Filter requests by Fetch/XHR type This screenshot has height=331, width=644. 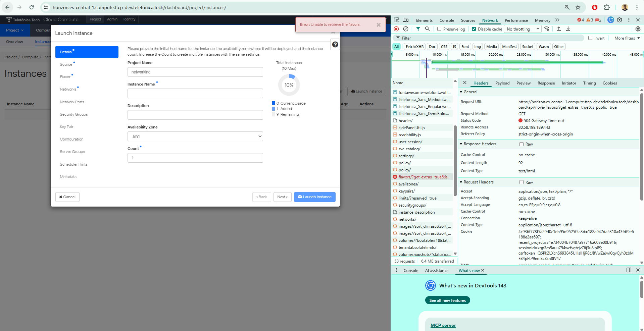tap(415, 47)
